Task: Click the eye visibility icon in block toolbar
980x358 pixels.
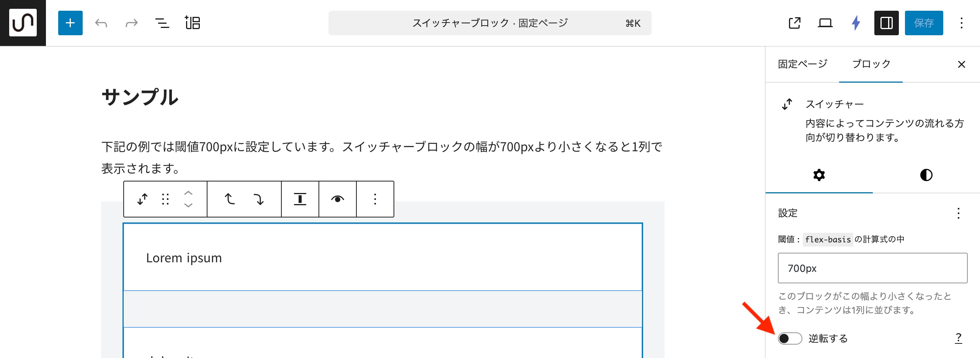Action: point(338,199)
